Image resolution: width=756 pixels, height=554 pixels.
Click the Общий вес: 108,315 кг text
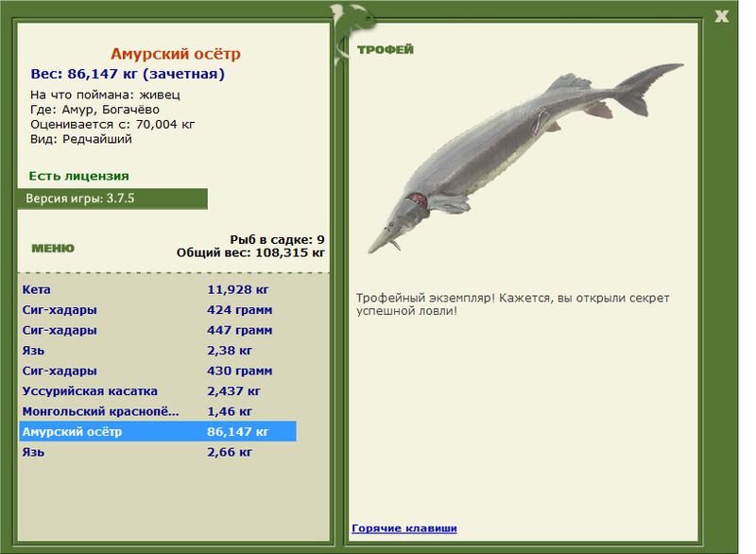point(250,252)
